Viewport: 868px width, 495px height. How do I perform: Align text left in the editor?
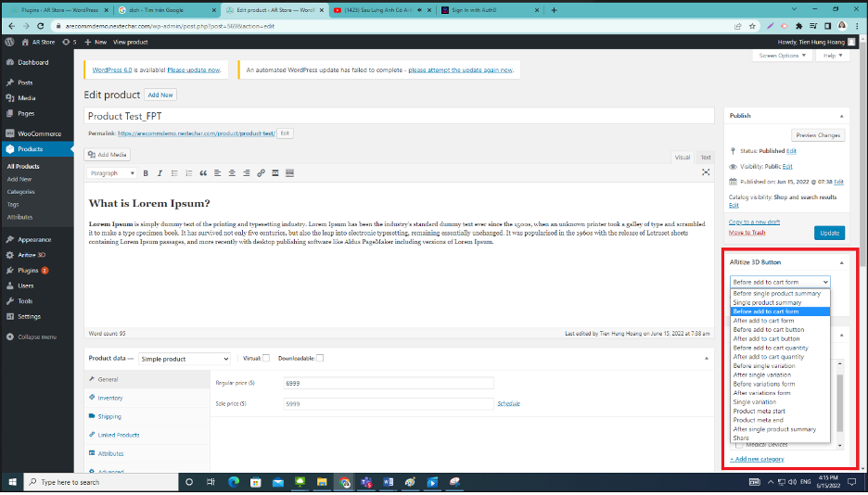click(x=218, y=173)
